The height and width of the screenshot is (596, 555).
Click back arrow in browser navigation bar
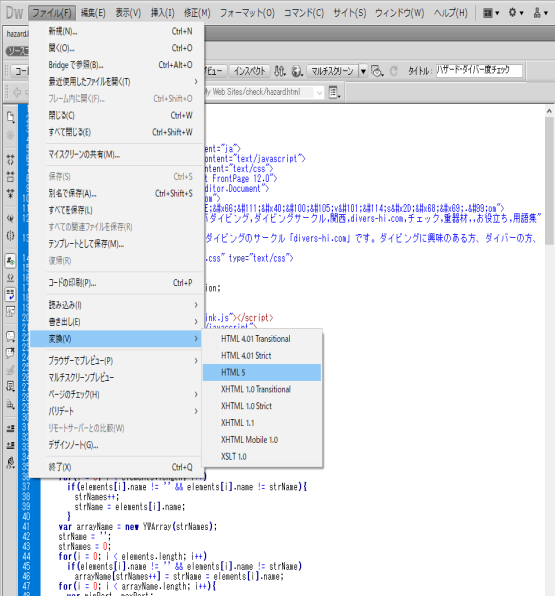17,92
